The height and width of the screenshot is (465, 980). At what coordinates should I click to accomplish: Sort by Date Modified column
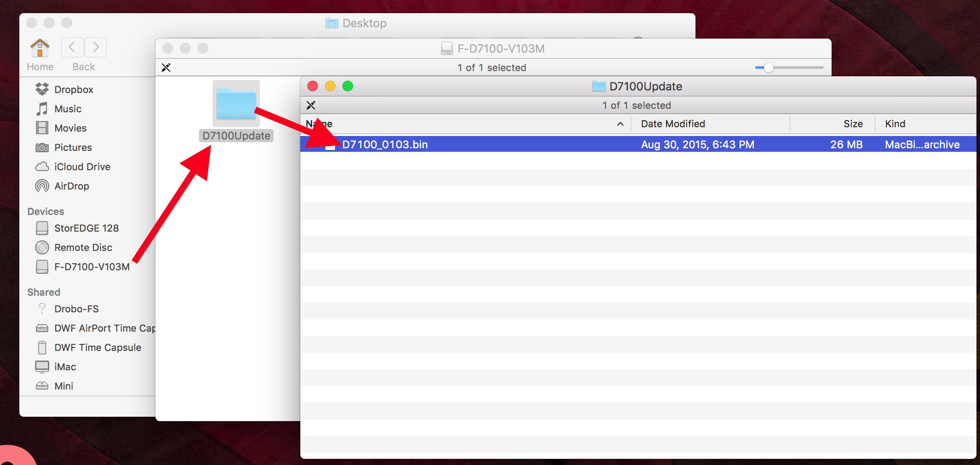click(710, 124)
